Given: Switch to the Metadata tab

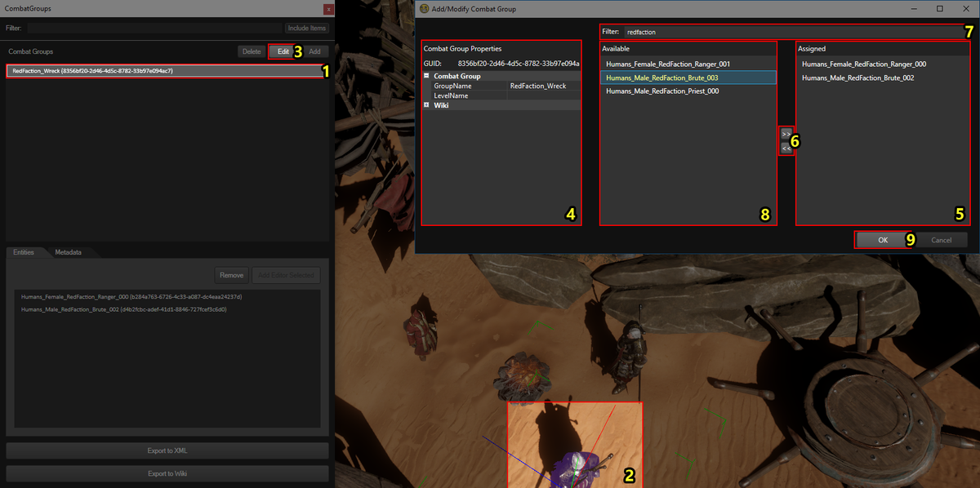Looking at the screenshot, I should pyautogui.click(x=69, y=252).
